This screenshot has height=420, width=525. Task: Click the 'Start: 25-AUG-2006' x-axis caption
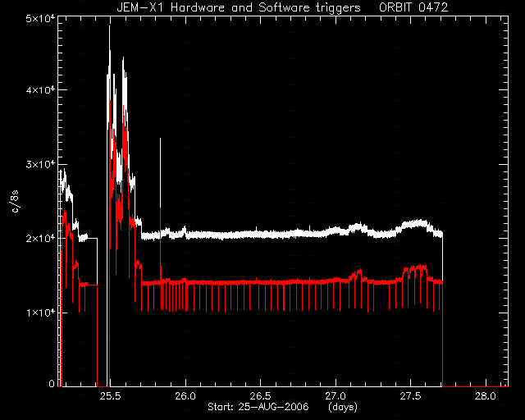click(x=258, y=407)
